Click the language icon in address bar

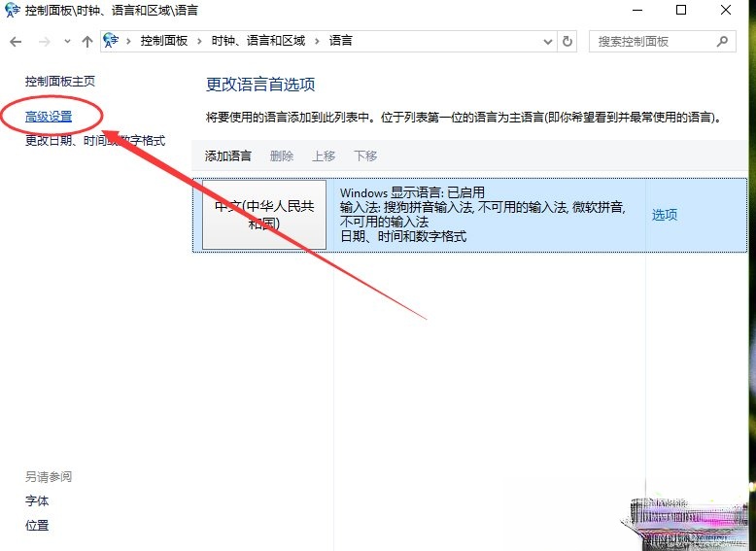tap(111, 41)
